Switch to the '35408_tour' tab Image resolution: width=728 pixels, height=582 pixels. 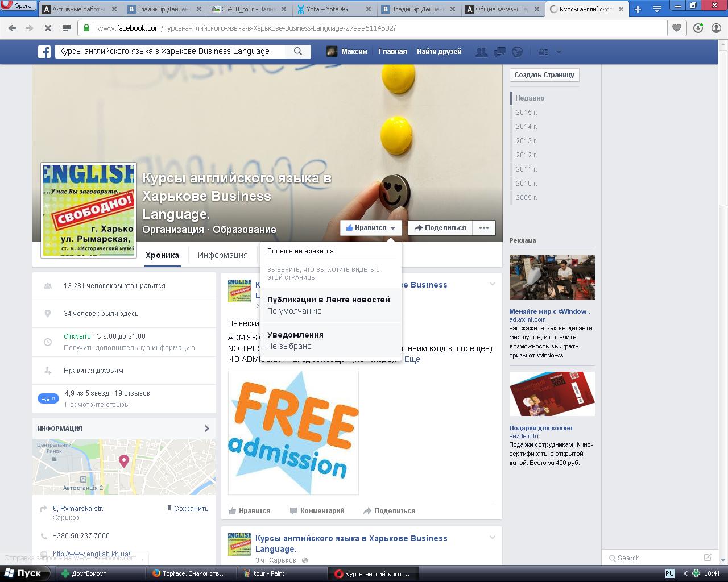[x=250, y=9]
